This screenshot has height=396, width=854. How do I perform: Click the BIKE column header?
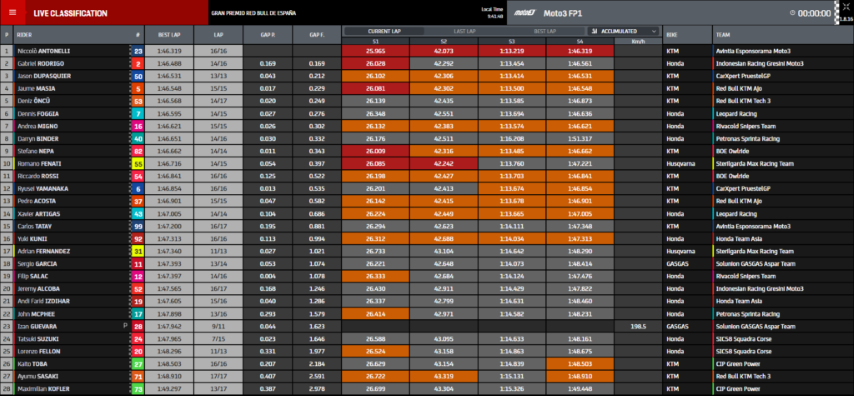click(x=687, y=35)
